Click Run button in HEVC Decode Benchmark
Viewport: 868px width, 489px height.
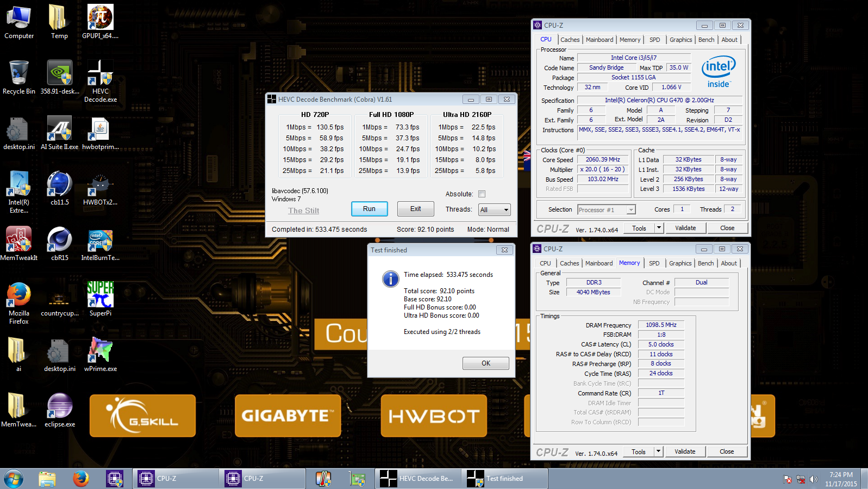tap(369, 209)
